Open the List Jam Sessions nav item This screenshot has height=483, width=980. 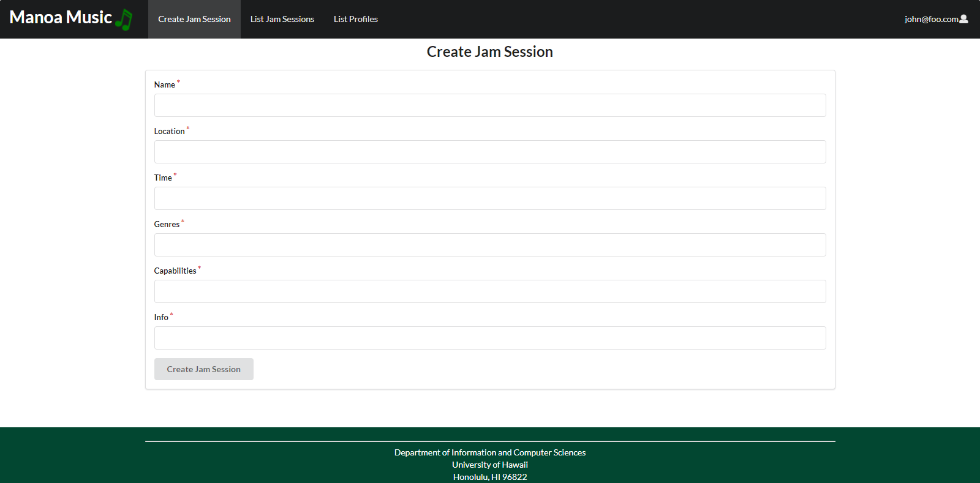(282, 19)
